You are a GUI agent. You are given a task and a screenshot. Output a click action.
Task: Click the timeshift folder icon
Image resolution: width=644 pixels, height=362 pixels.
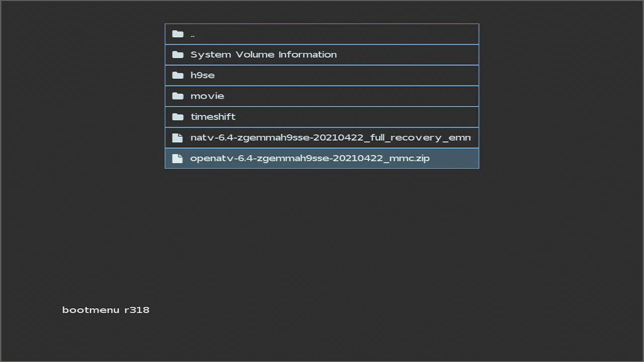point(178,117)
